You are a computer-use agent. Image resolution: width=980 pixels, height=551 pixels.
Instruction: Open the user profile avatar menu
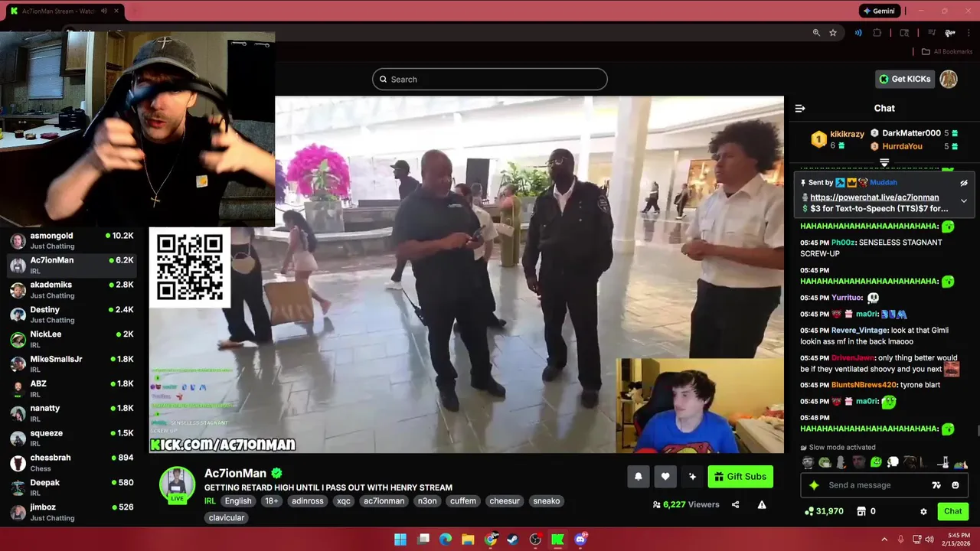point(949,79)
